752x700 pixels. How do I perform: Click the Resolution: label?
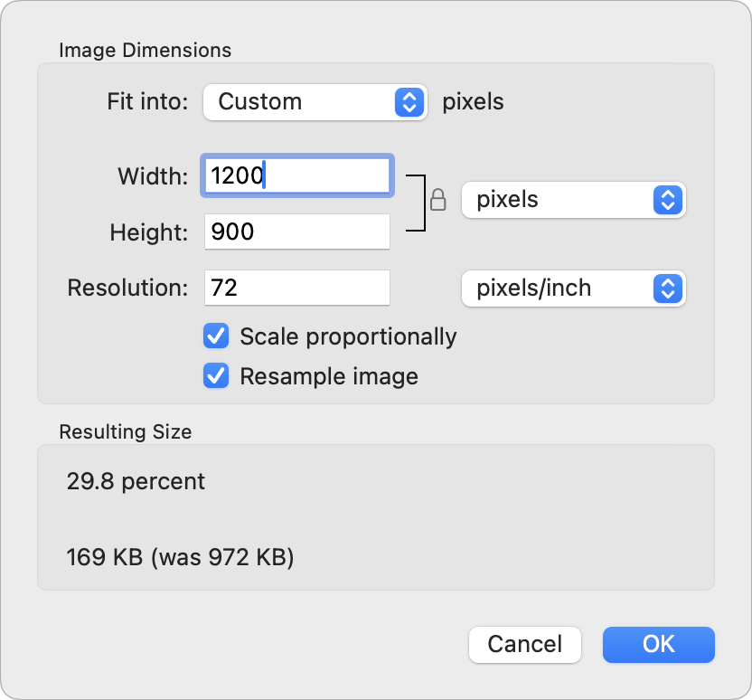point(127,289)
